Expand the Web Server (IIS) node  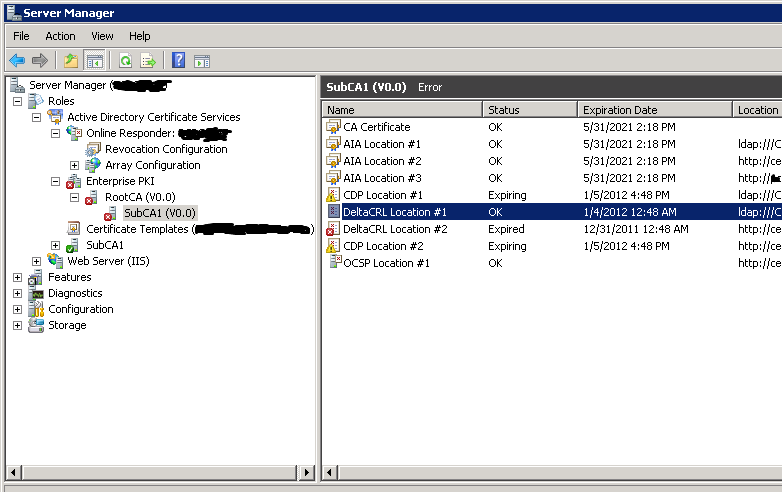tap(36, 261)
